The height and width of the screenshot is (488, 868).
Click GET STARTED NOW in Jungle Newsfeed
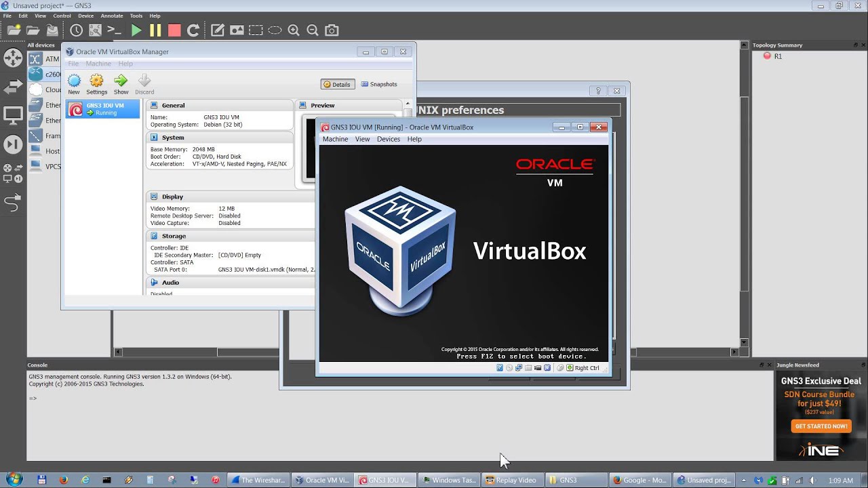tap(821, 426)
